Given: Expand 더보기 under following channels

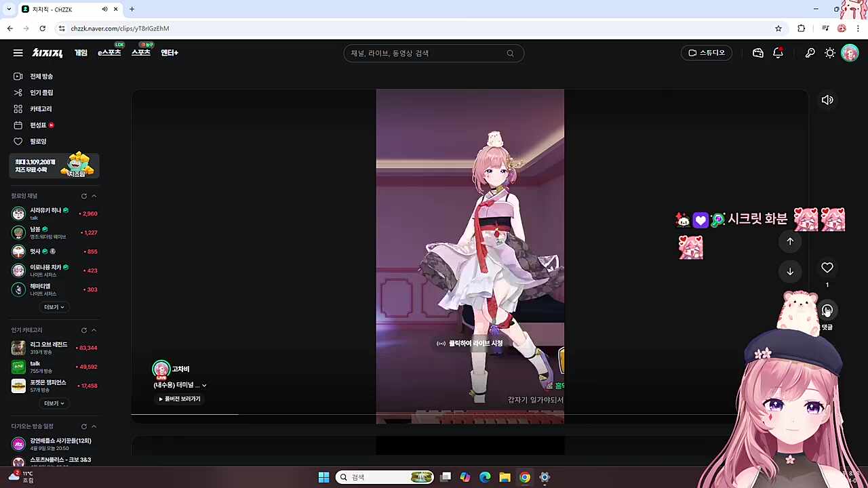Looking at the screenshot, I should tap(54, 307).
